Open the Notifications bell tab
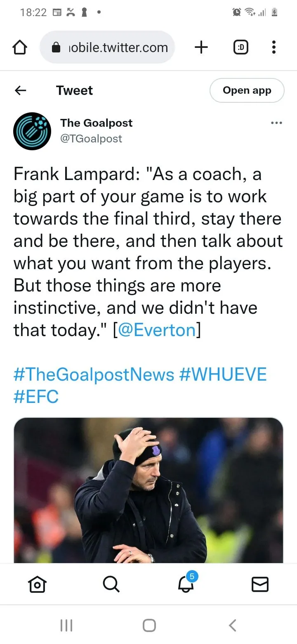The image size is (297, 644). click(x=186, y=584)
